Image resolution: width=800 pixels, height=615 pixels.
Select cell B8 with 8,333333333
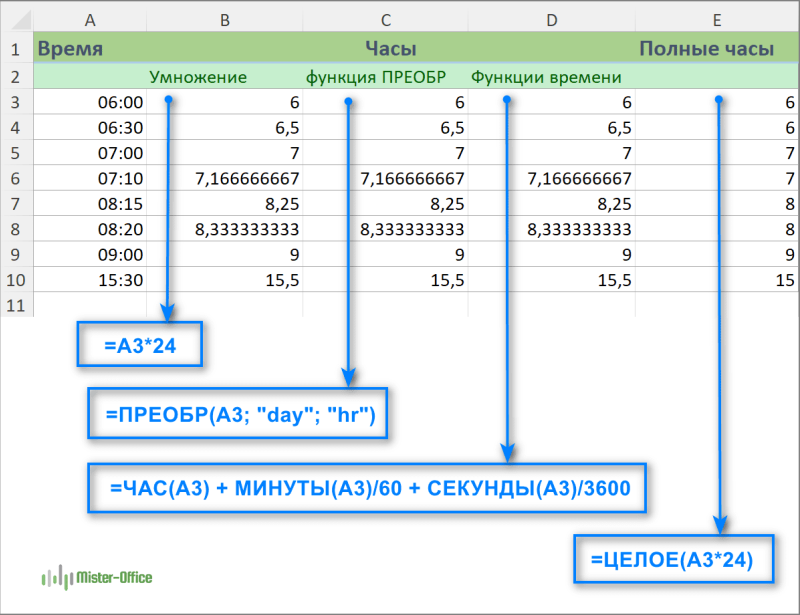point(224,229)
